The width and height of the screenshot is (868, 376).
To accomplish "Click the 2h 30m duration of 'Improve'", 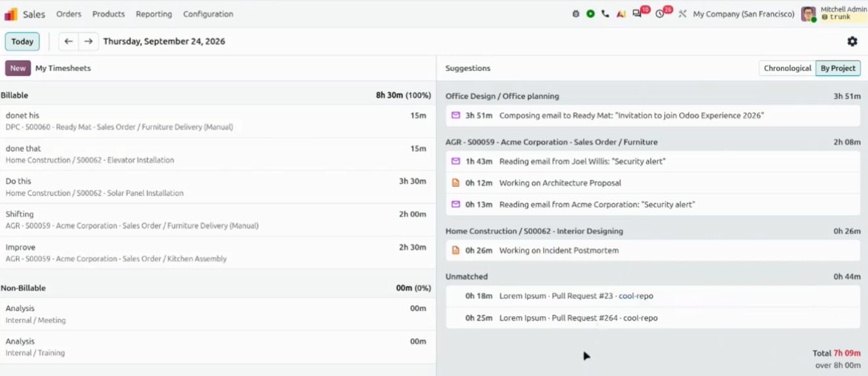I will [413, 247].
